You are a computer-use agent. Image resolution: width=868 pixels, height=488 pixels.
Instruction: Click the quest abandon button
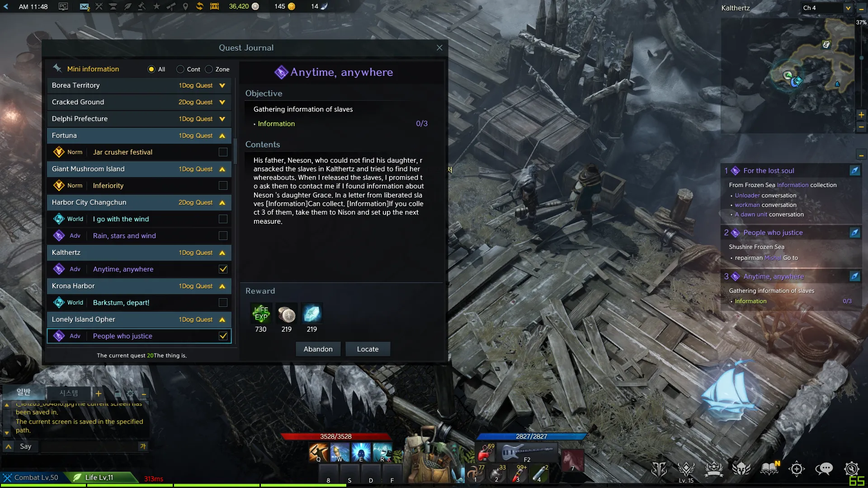click(318, 349)
